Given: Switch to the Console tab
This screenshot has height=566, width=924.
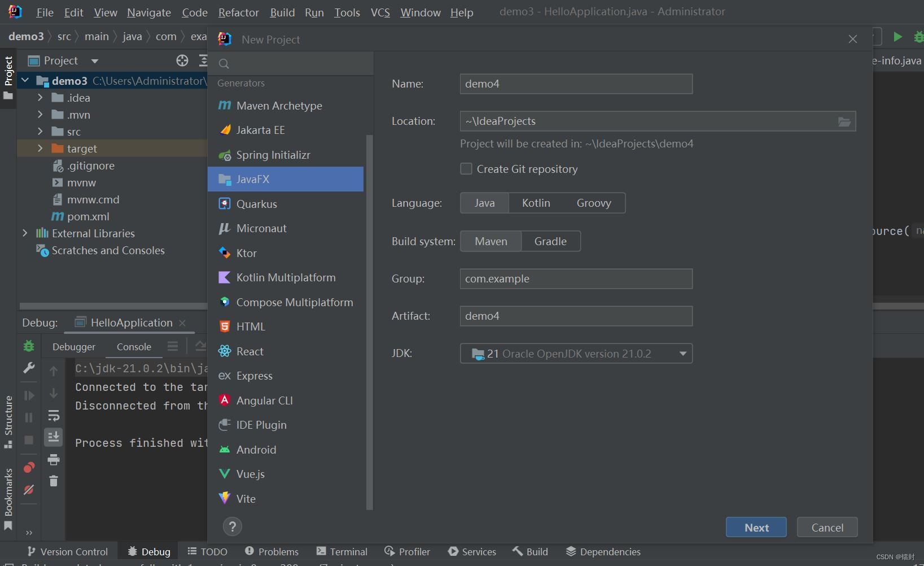Looking at the screenshot, I should tap(134, 347).
